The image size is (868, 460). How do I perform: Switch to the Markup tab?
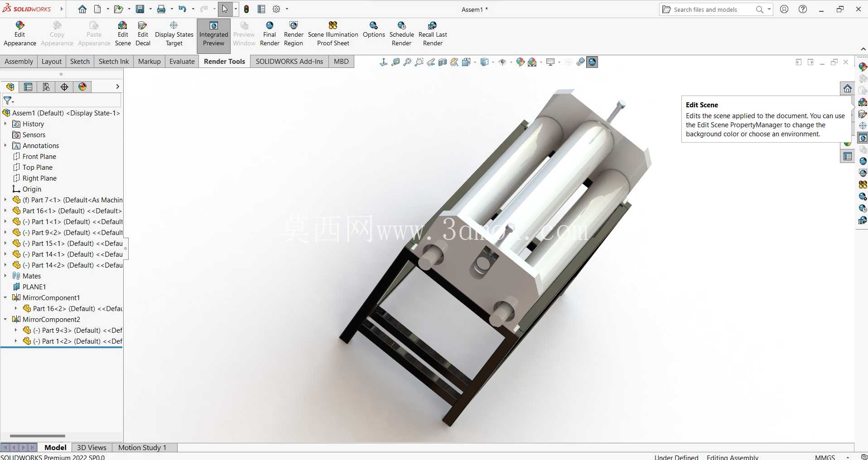point(149,62)
